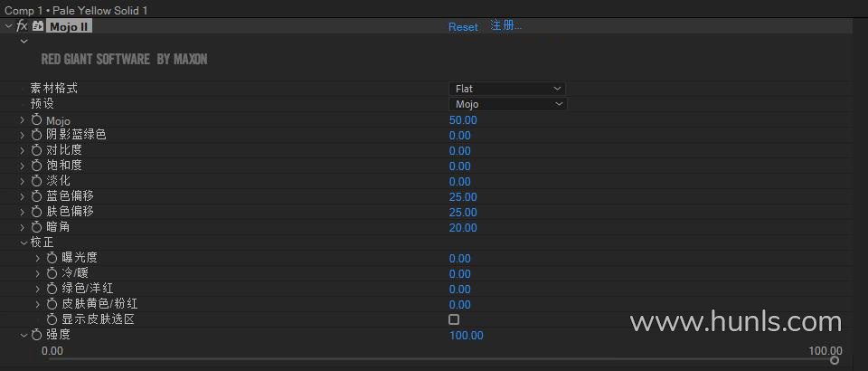
Task: Enable stopwatch for 强度
Action: [x=36, y=335]
